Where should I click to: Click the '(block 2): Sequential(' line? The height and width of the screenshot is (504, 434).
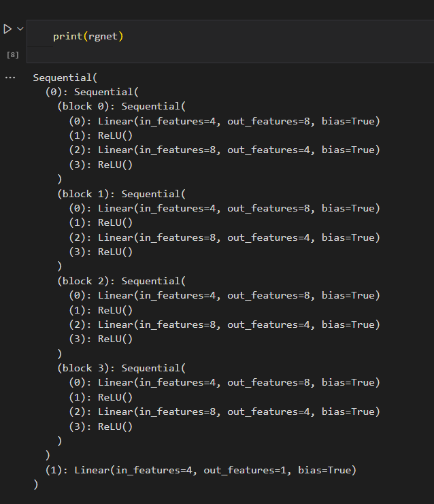click(122, 282)
